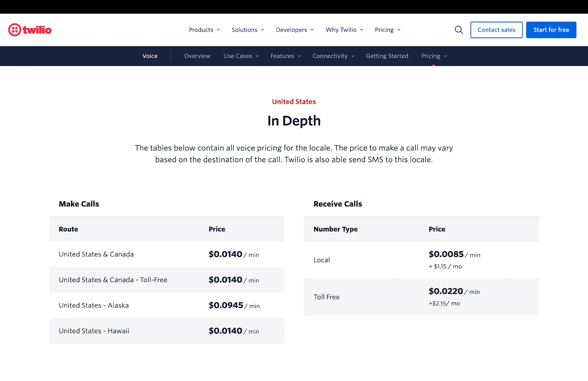Select the United States - Alaska route
Screen dimensions: 588x381
[94, 305]
